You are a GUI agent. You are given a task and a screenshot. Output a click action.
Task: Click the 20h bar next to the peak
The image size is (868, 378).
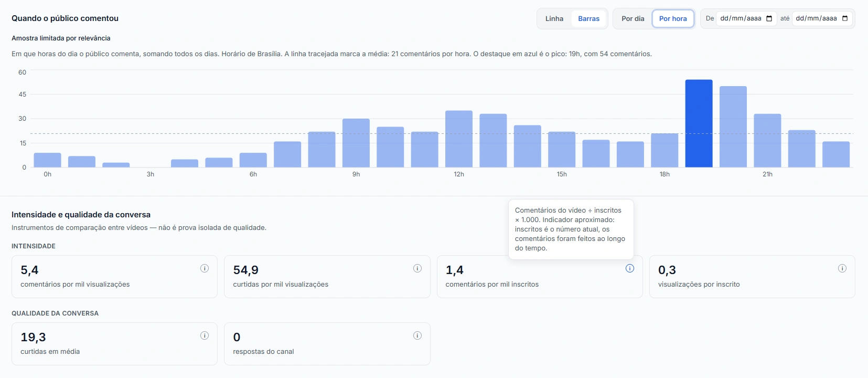coord(733,127)
